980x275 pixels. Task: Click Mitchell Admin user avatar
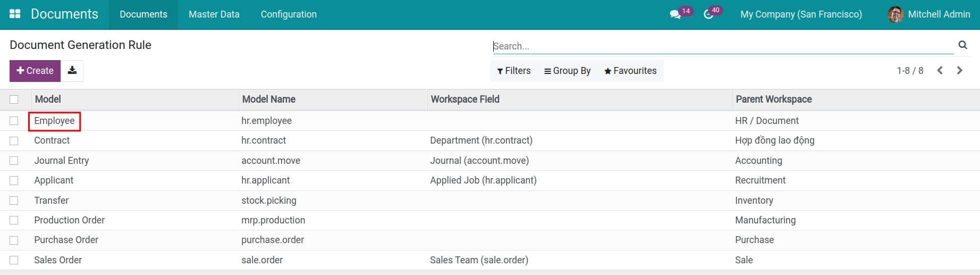tap(895, 14)
